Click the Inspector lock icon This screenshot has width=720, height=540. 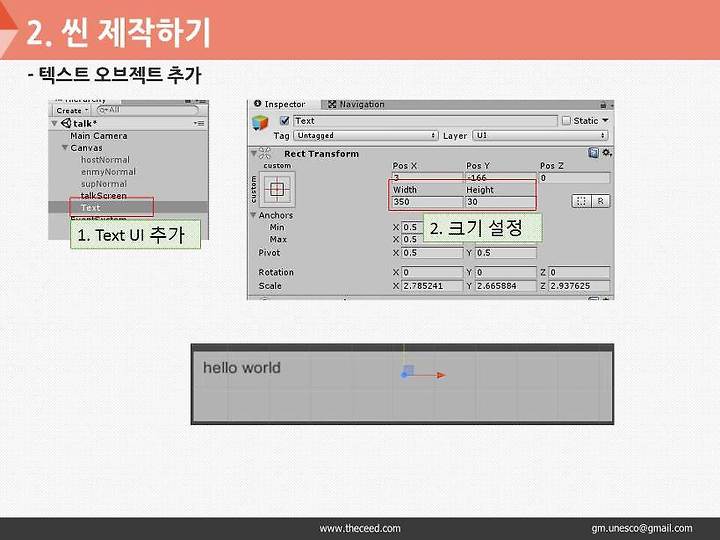tap(603, 105)
